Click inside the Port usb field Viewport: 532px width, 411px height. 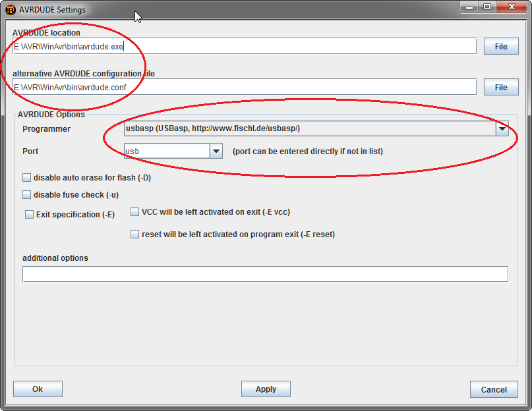[167, 151]
